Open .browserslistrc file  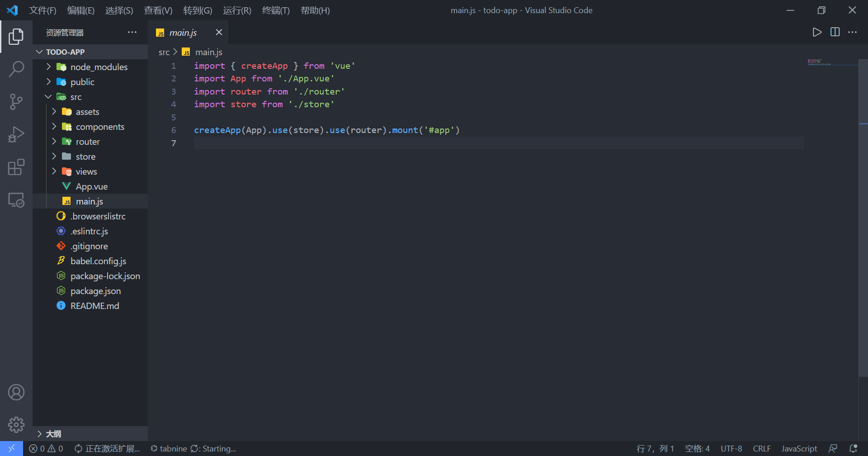click(x=90, y=216)
